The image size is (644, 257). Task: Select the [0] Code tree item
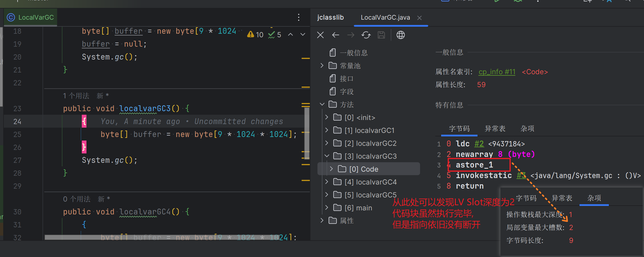point(369,169)
